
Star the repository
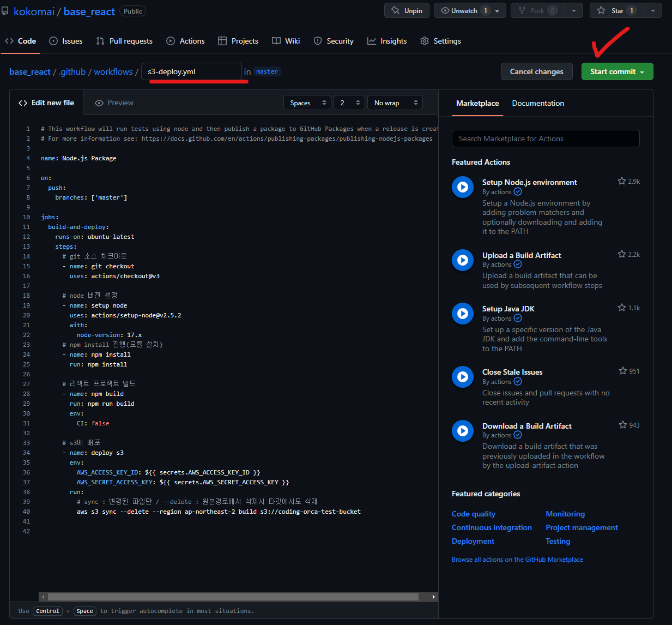point(616,10)
